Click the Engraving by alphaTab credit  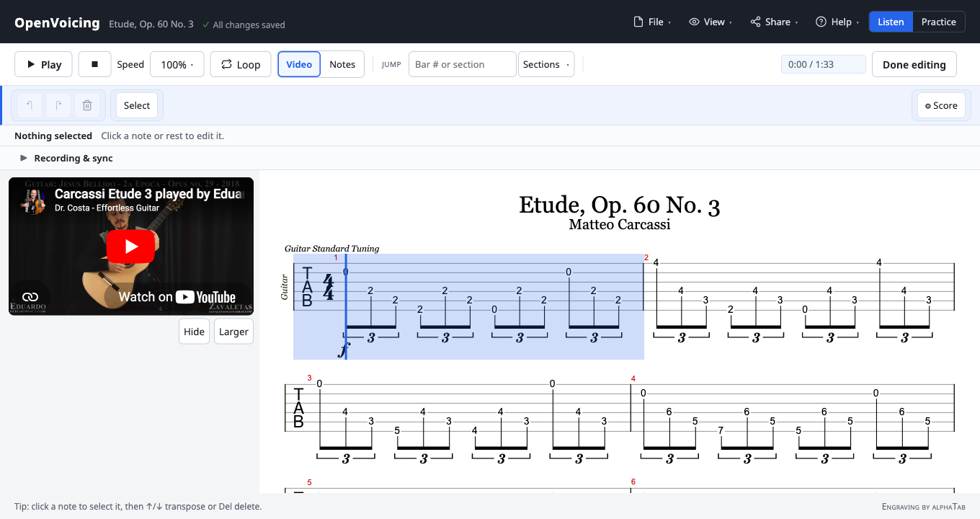(924, 507)
